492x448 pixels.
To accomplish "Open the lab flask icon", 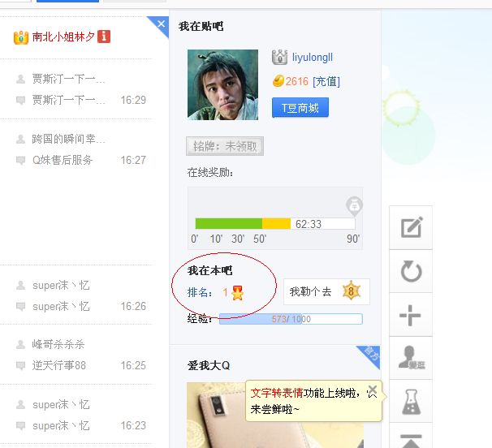I will 411,401.
